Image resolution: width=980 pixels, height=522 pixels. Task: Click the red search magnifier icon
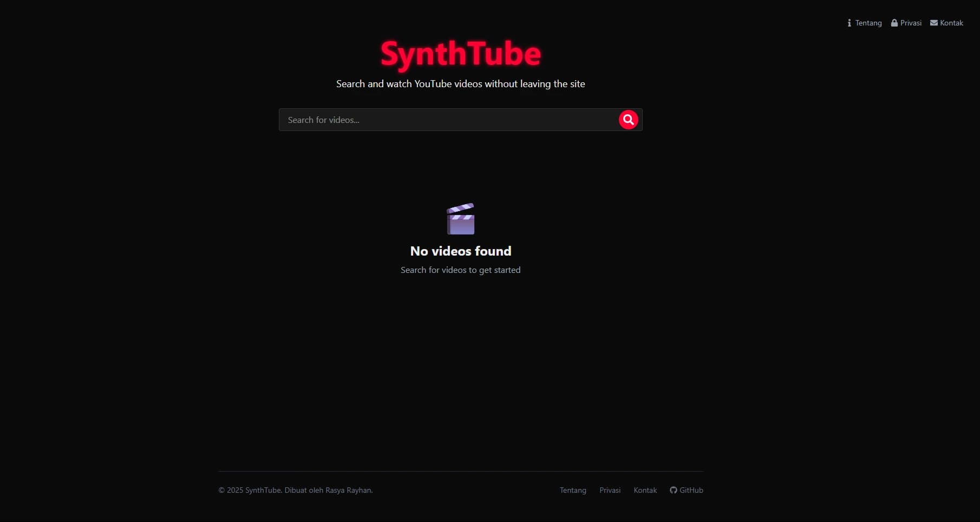point(629,120)
